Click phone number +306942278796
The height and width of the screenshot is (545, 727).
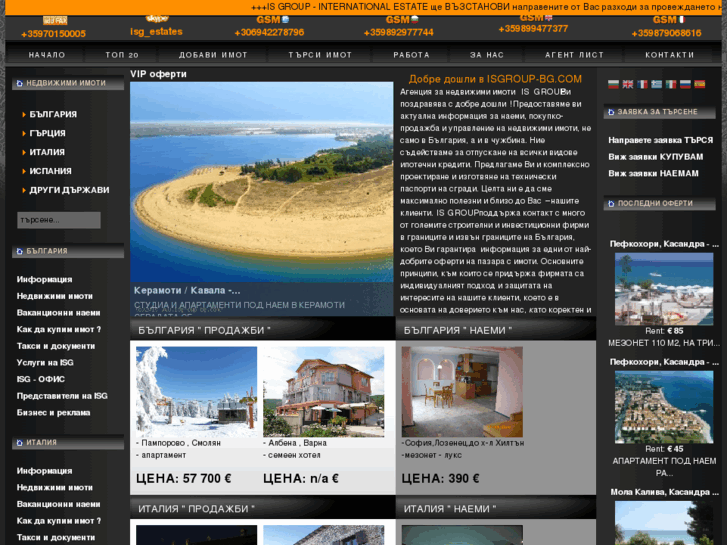click(269, 32)
